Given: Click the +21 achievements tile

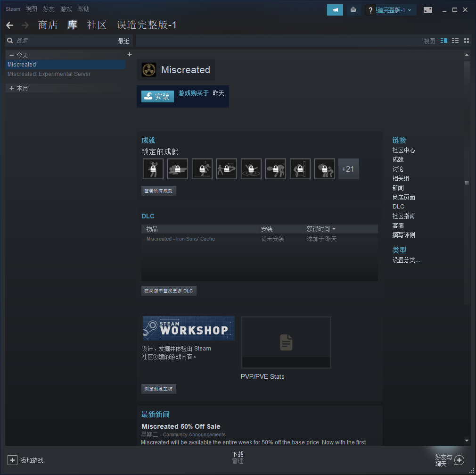Looking at the screenshot, I should (x=348, y=169).
